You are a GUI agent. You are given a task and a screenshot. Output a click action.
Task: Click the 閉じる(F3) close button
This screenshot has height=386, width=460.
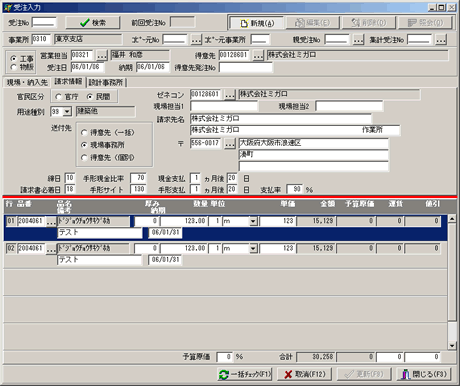424,374
